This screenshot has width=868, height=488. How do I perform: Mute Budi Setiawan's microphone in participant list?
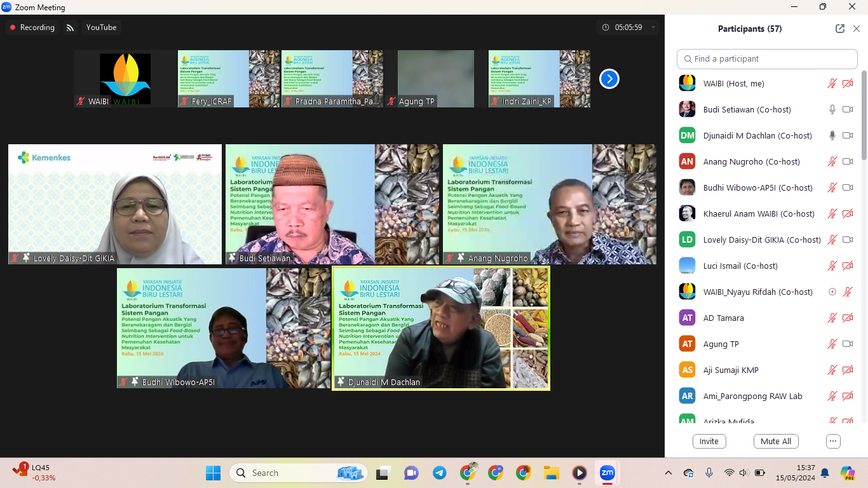pyautogui.click(x=832, y=109)
